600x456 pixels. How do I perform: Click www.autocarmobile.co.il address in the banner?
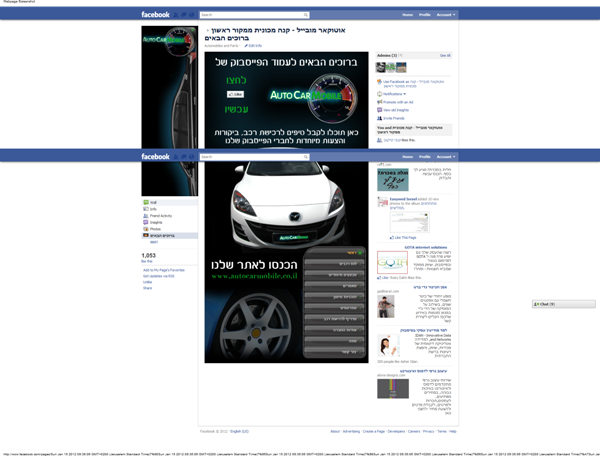click(254, 276)
